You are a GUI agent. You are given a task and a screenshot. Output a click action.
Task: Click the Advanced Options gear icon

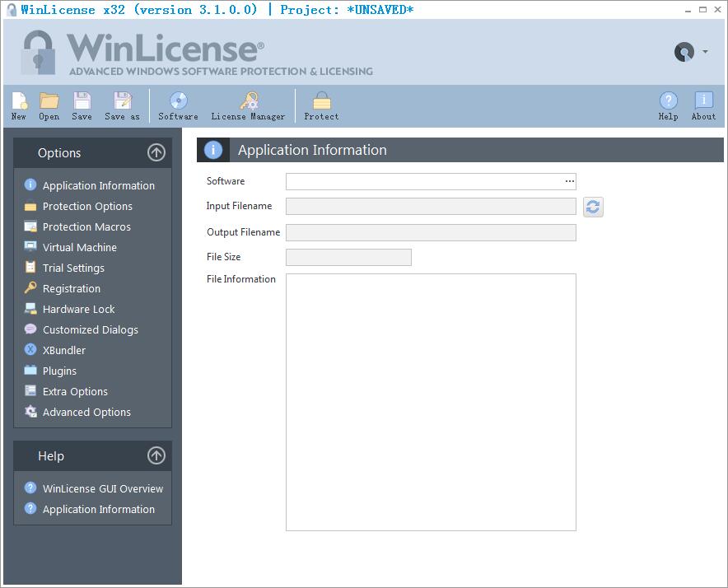[x=30, y=411]
